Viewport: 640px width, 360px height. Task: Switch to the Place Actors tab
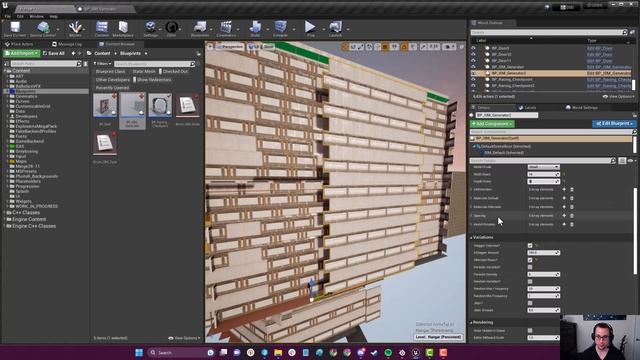19,44
